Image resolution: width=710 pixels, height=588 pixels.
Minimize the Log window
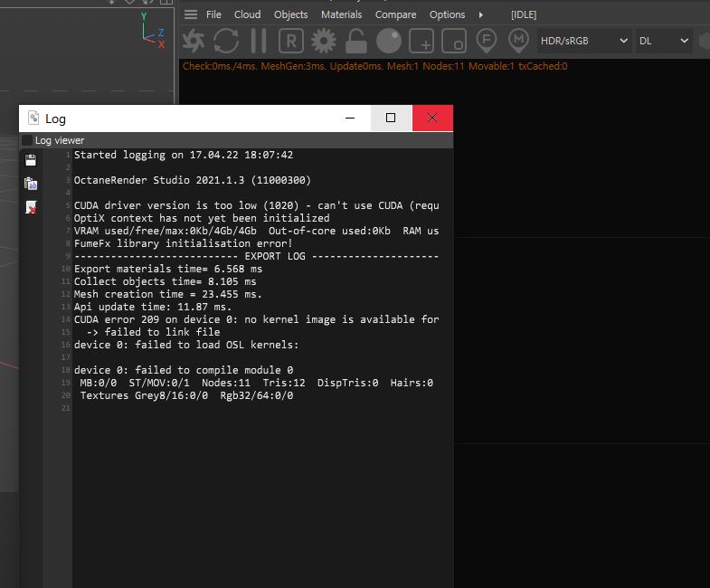pos(350,118)
